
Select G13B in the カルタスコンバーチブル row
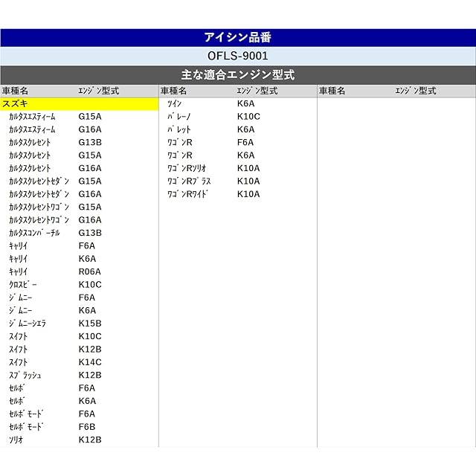point(90,233)
